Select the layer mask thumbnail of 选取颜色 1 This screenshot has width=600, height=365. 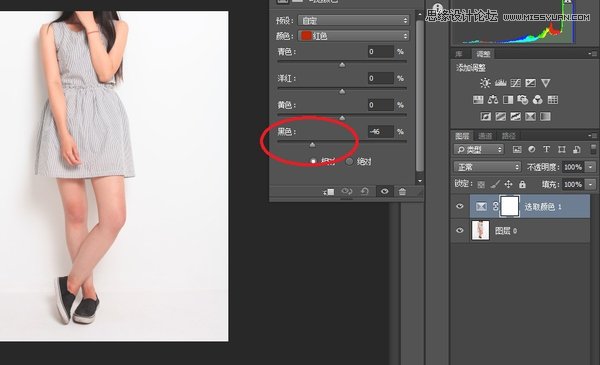pyautogui.click(x=510, y=207)
